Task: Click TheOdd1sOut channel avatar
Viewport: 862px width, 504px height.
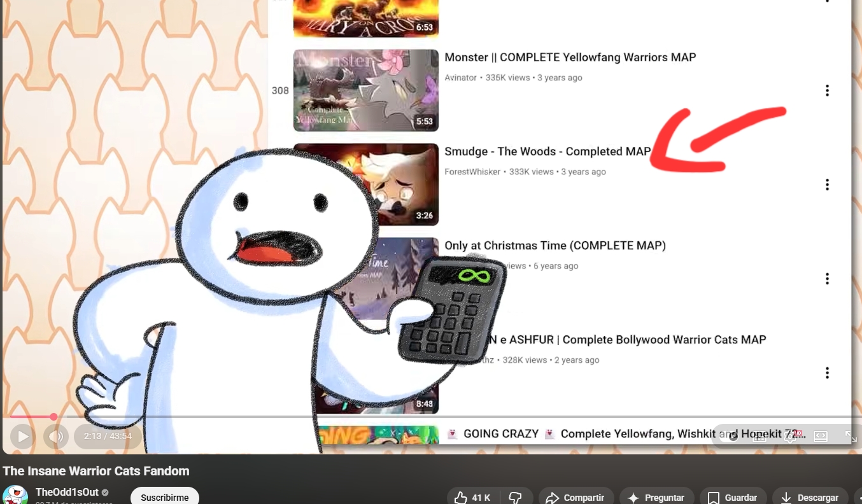Action: tap(15, 496)
